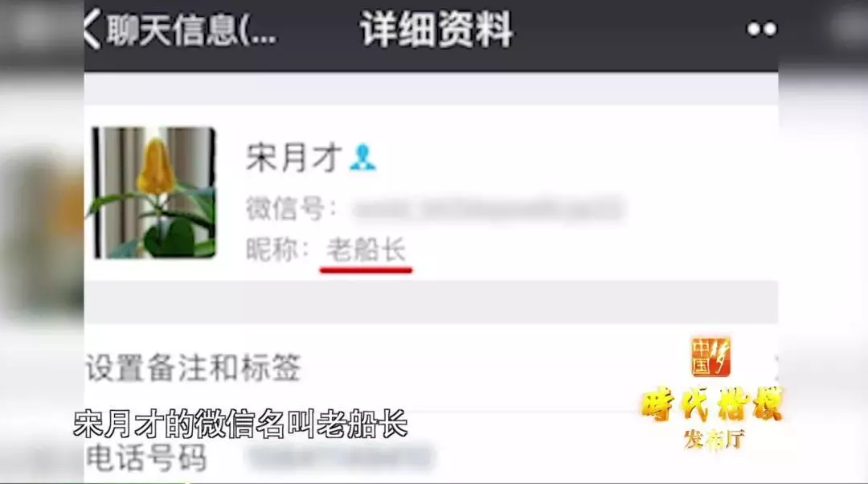Click the red underline below nickname
The image size is (868, 484).
(366, 269)
